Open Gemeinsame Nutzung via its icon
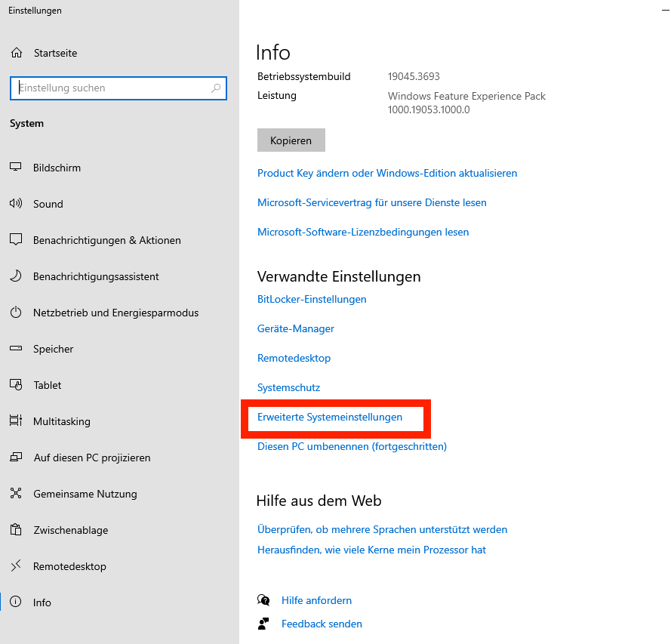 click(16, 494)
